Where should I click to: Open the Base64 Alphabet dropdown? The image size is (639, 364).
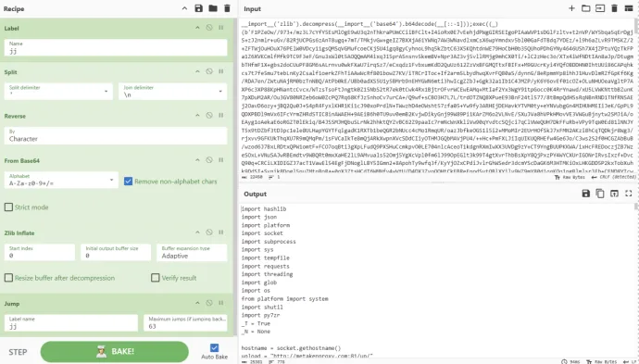click(x=61, y=180)
